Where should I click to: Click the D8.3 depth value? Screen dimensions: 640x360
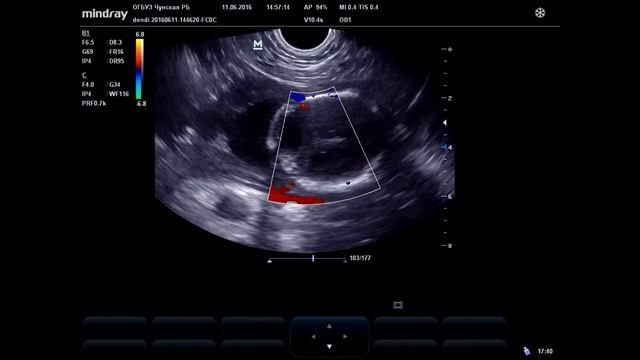(115, 42)
